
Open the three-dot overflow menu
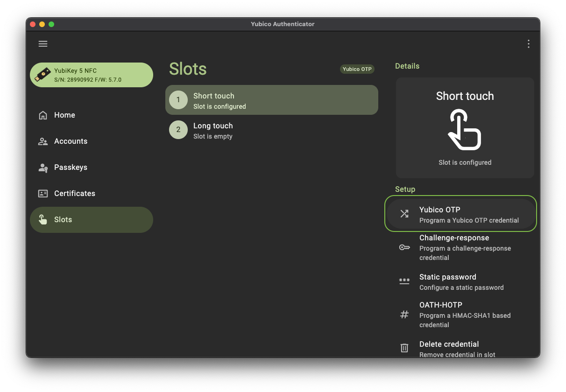528,44
